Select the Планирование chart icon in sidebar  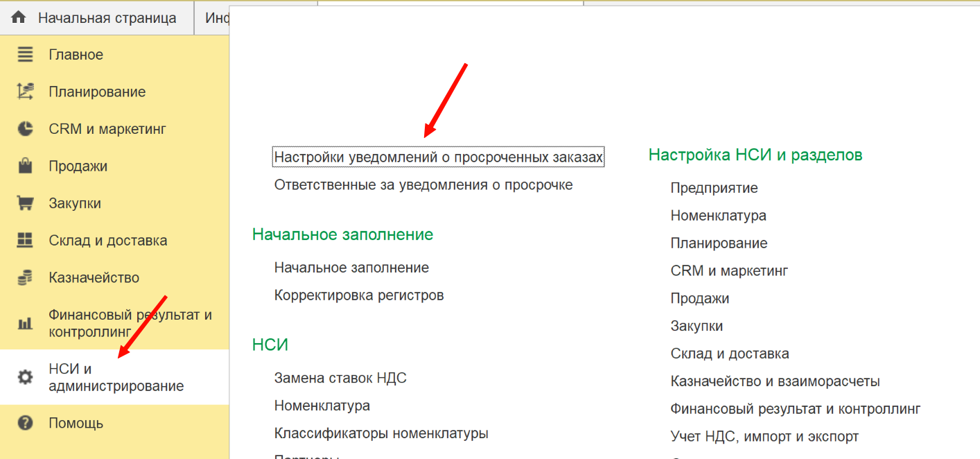click(x=25, y=92)
